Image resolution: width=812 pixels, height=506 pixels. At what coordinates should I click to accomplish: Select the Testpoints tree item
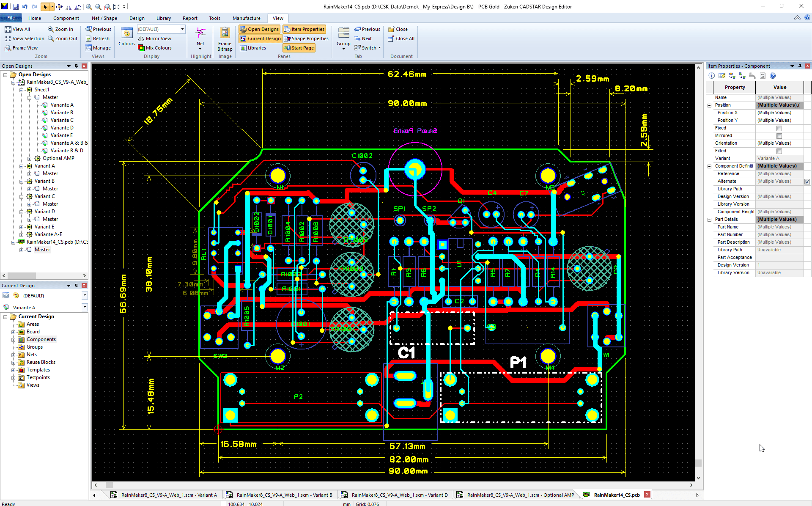[x=38, y=377]
